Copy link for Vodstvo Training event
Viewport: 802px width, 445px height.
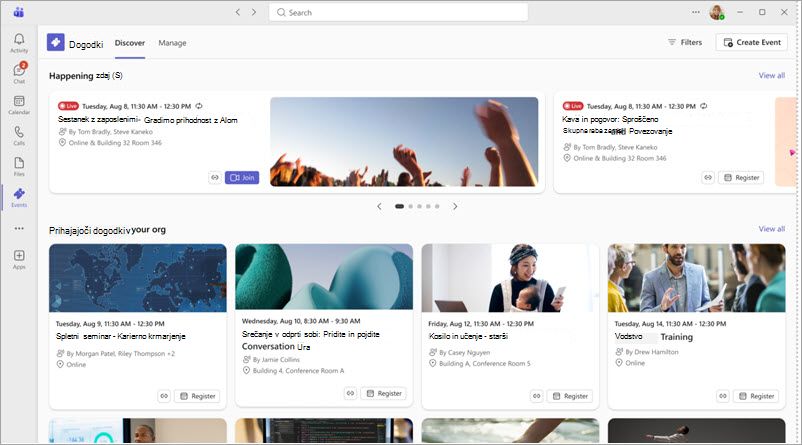723,396
